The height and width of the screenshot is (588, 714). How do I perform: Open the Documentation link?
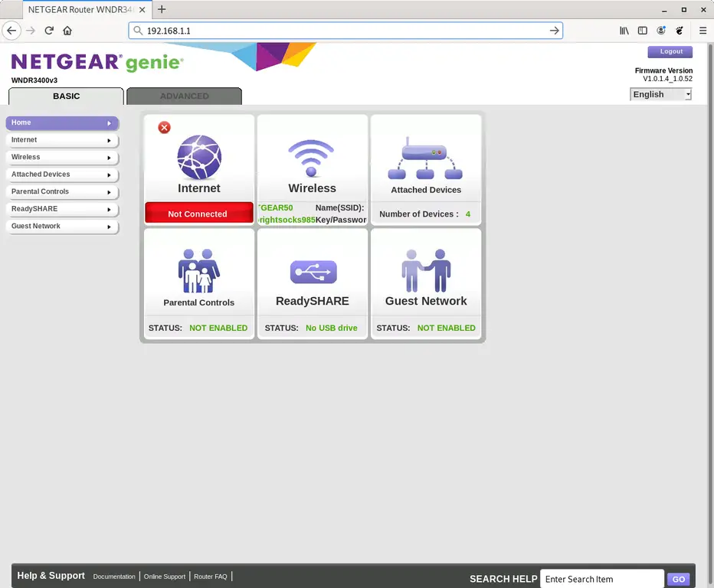coord(114,577)
